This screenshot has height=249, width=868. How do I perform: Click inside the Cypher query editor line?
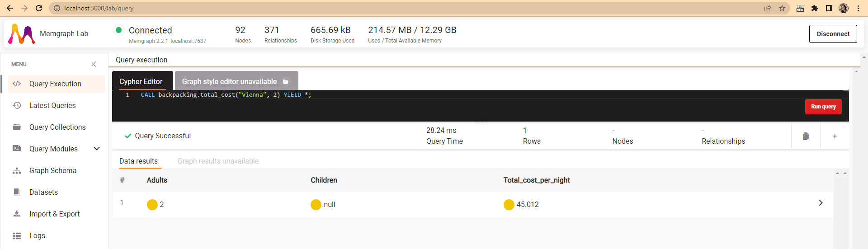tap(407, 95)
